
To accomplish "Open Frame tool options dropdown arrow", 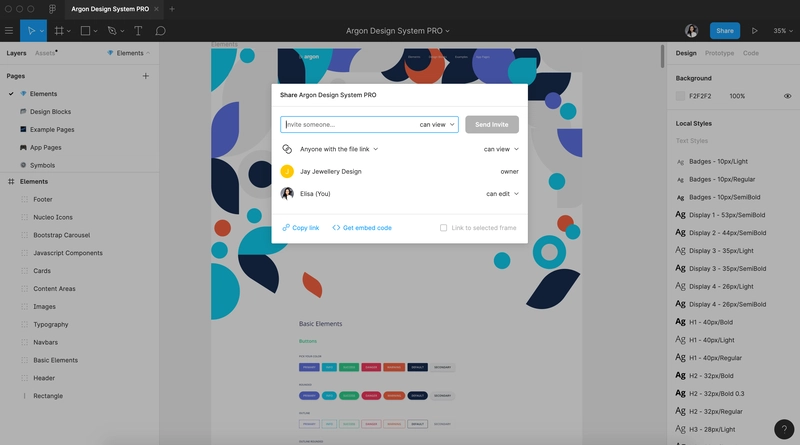I will (x=68, y=31).
